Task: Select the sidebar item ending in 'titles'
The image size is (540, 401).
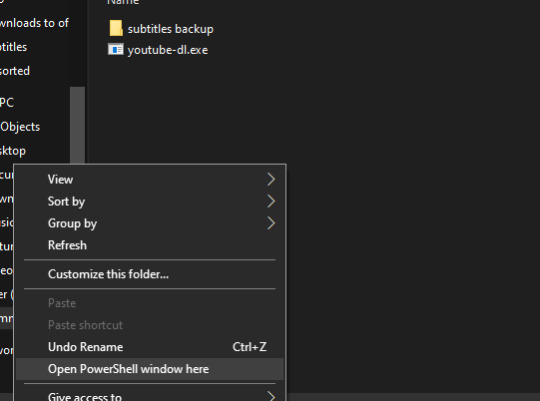Action: pos(13,47)
